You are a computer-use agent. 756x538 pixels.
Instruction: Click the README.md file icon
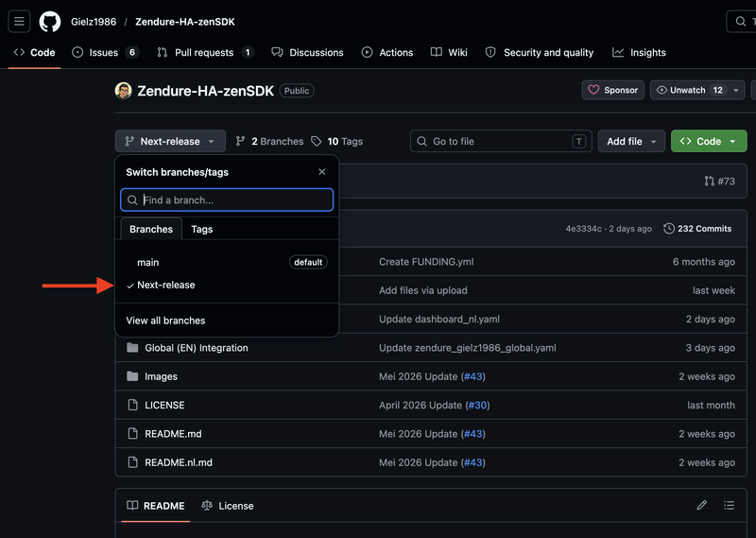pyautogui.click(x=132, y=434)
